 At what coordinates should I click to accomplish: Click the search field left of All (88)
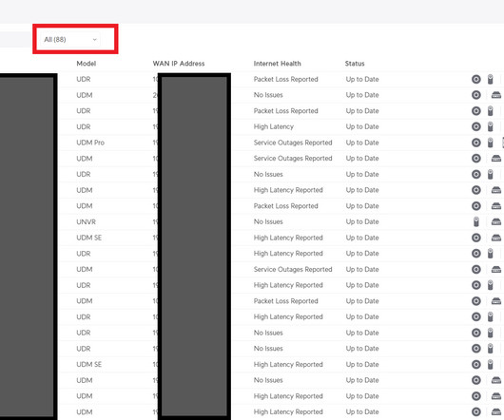coord(15,40)
